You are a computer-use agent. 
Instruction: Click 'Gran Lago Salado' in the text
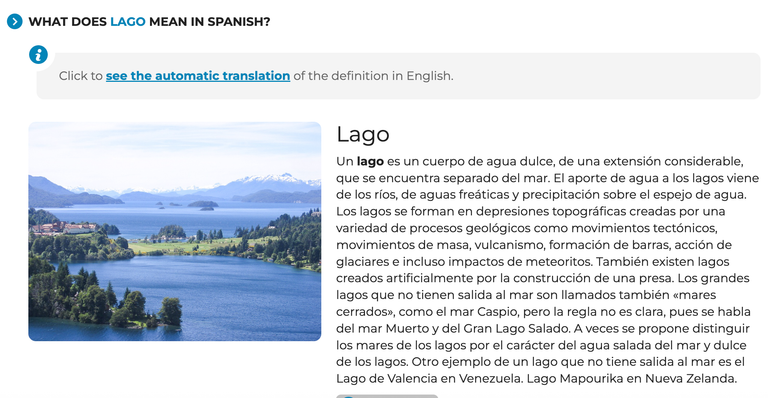pyautogui.click(x=517, y=328)
